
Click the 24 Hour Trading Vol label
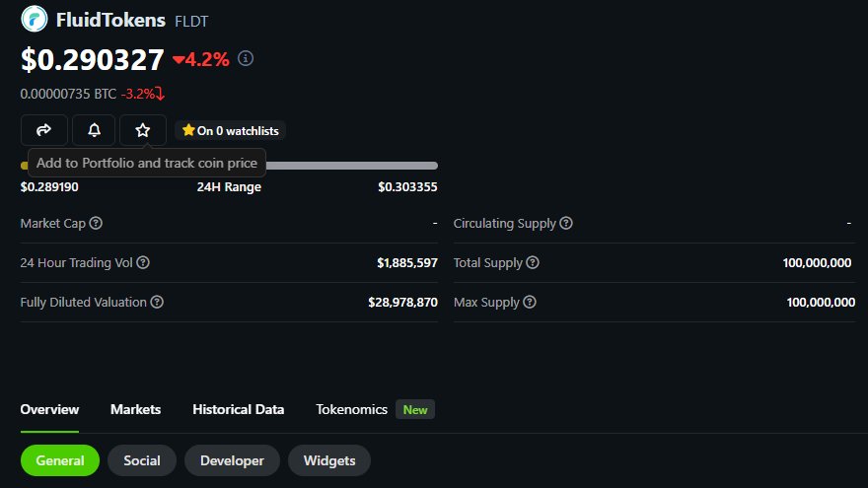76,262
